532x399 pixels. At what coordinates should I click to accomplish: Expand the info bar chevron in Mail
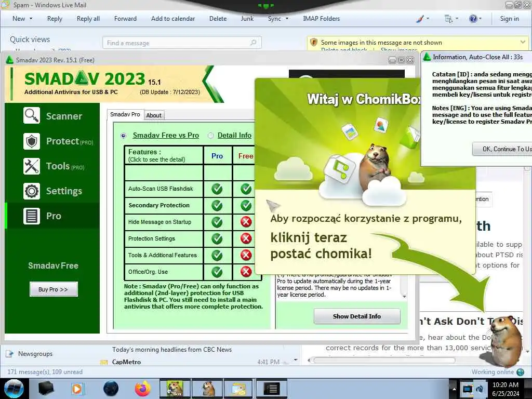coord(523,42)
